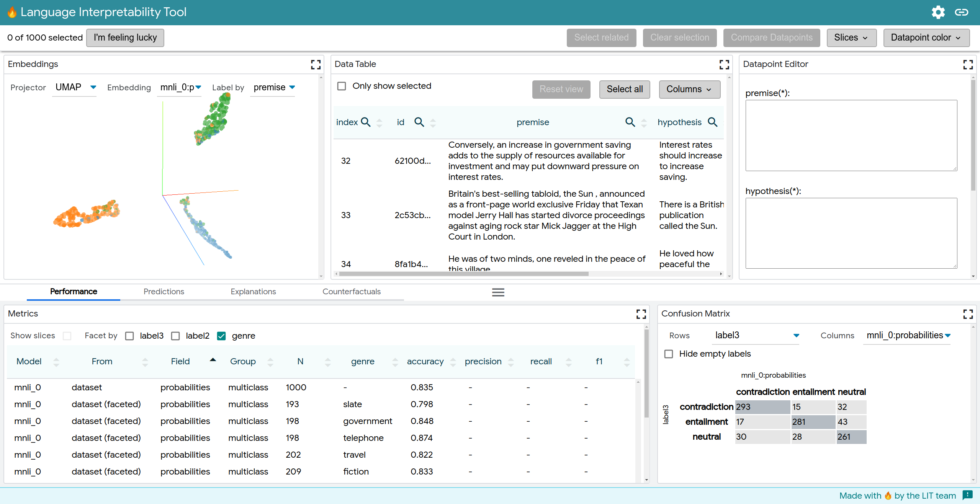Image resolution: width=980 pixels, height=504 pixels.
Task: Open the Datapoint color dropdown
Action: 926,38
